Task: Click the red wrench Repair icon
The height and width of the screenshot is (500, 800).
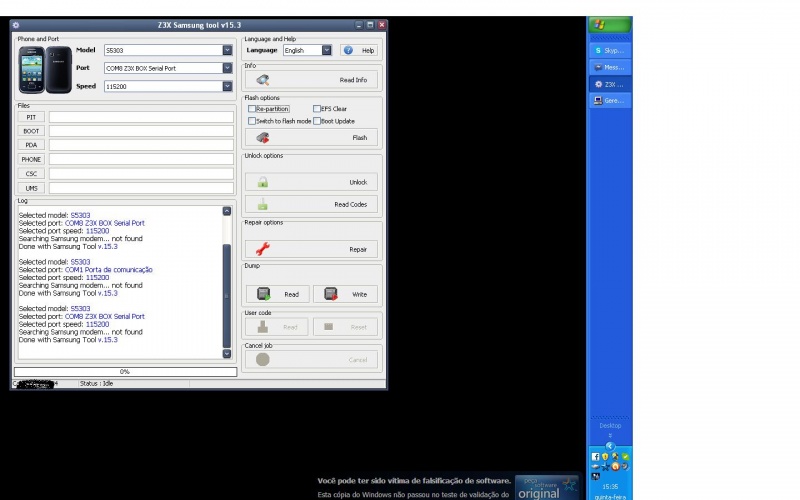Action: tap(263, 249)
